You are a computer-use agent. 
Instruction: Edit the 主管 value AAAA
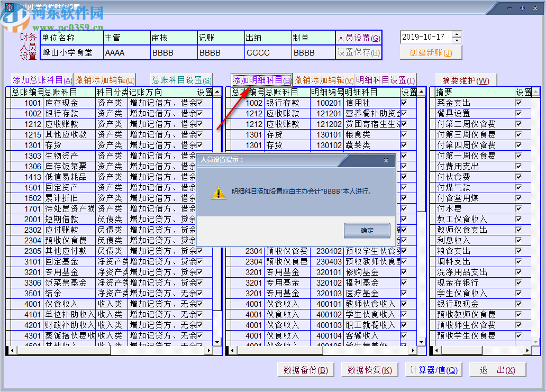click(x=127, y=52)
